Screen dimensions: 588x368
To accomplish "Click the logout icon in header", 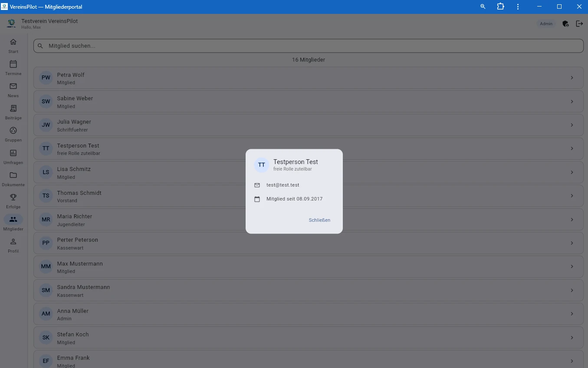I will (579, 24).
